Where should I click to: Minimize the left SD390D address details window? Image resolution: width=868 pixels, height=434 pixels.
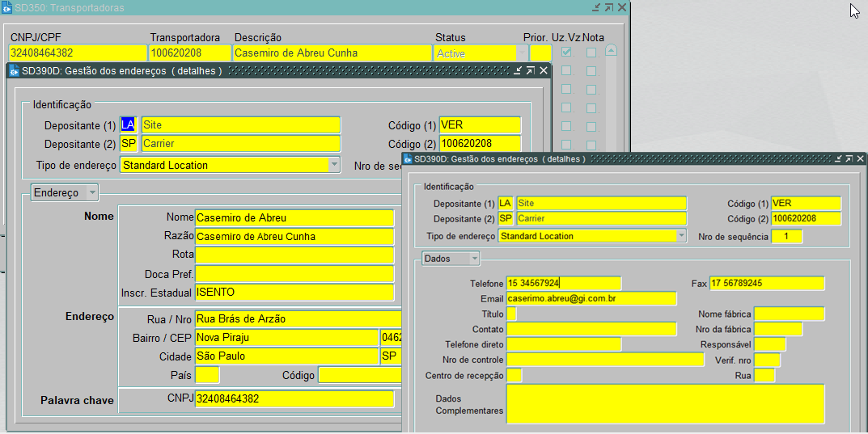click(519, 70)
